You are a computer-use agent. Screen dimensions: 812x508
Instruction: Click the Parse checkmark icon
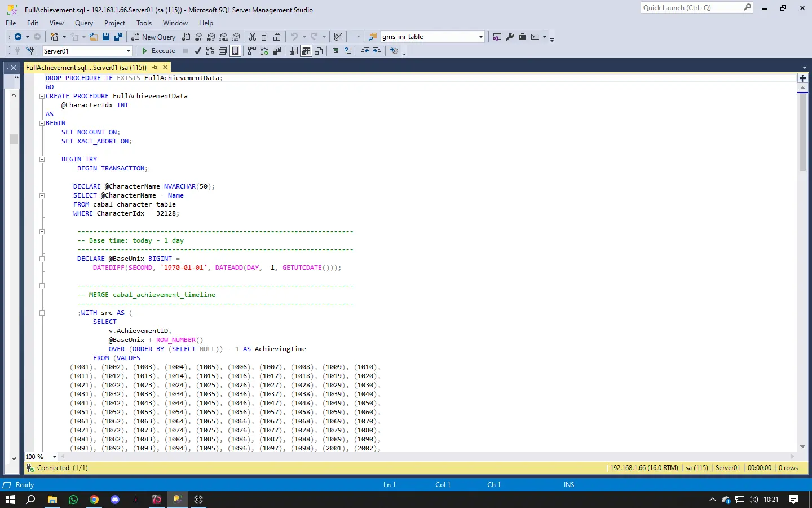197,51
